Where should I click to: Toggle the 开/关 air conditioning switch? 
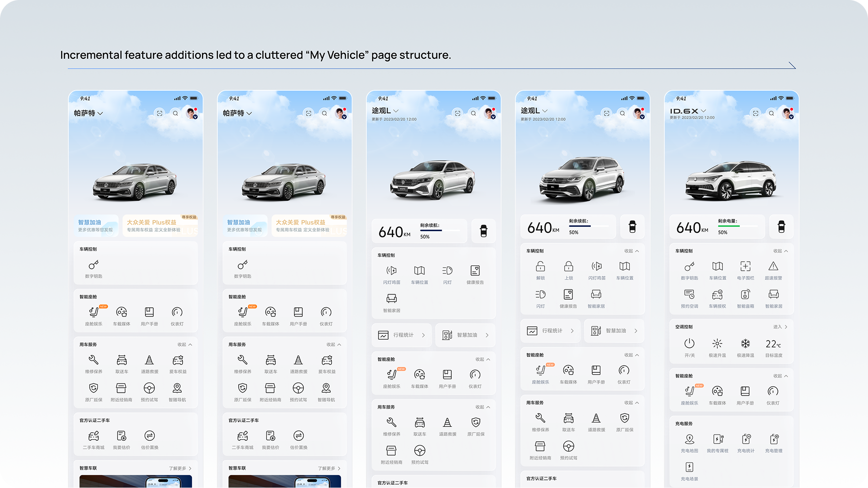[690, 344]
